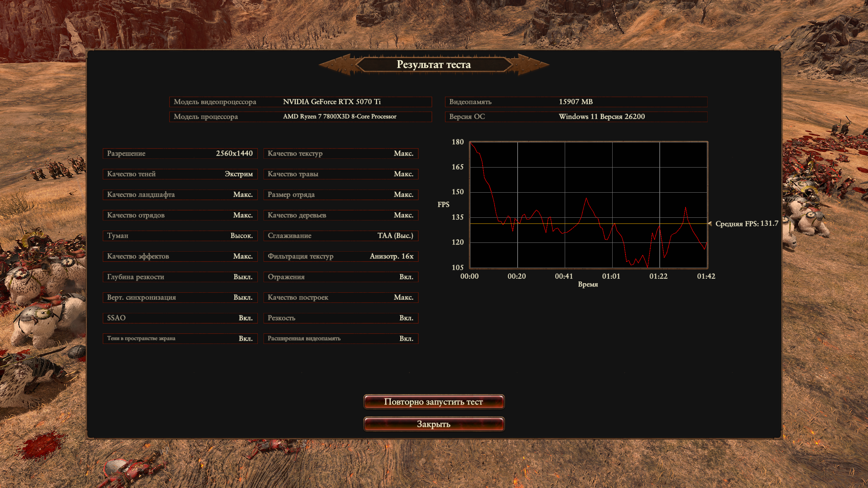Click the 'Модель процессора' Ryzen 7800X3D field
This screenshot has height=488, width=868.
pos(300,117)
